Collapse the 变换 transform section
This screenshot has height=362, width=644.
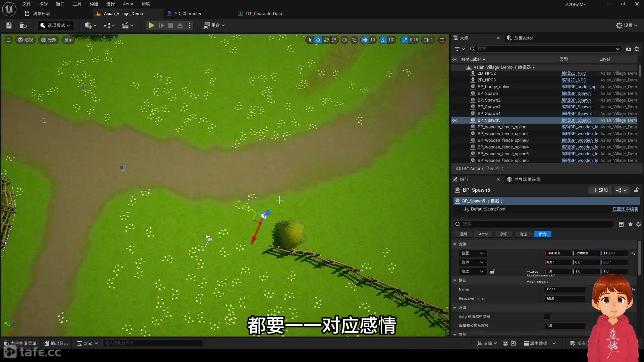tap(455, 244)
